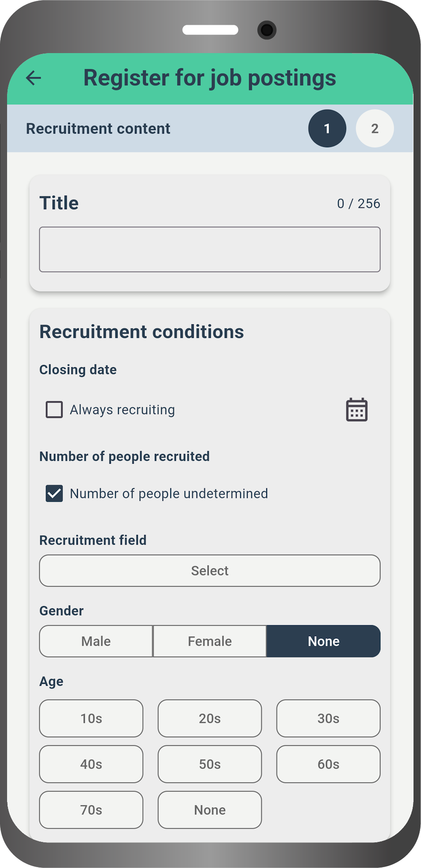Select the 70s age option
Image resolution: width=421 pixels, height=868 pixels.
tap(91, 810)
